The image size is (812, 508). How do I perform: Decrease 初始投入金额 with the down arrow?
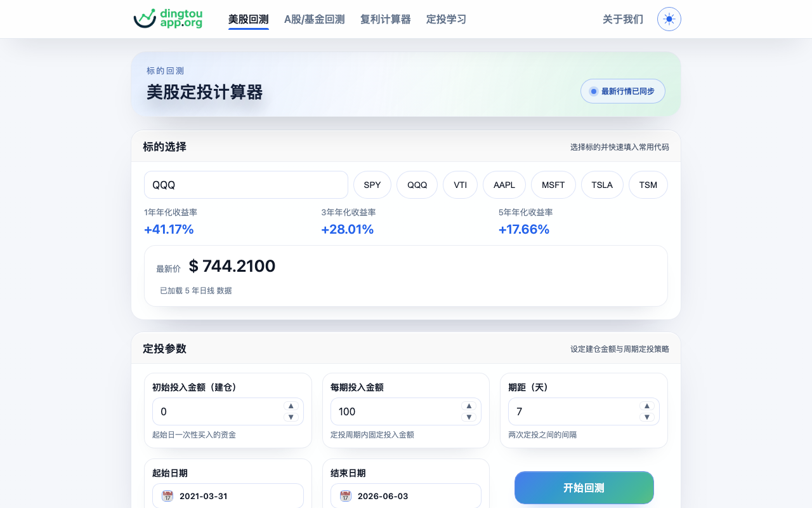(291, 417)
